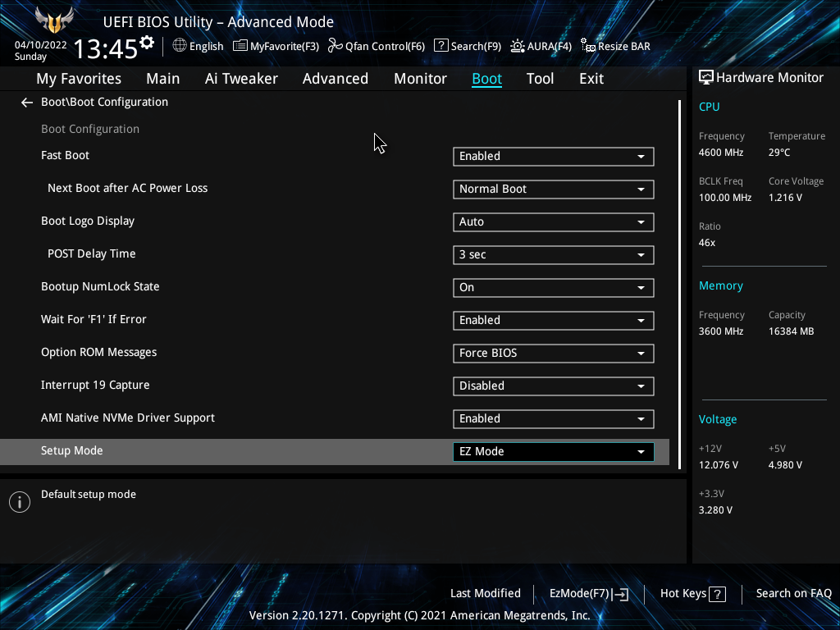Click the 13:45 clock time
Image resolution: width=840 pixels, height=630 pixels.
pyautogui.click(x=106, y=49)
